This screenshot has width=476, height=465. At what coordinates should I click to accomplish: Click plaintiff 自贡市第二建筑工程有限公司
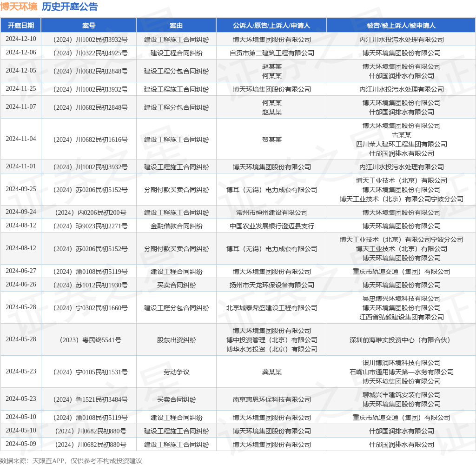[x=271, y=53]
